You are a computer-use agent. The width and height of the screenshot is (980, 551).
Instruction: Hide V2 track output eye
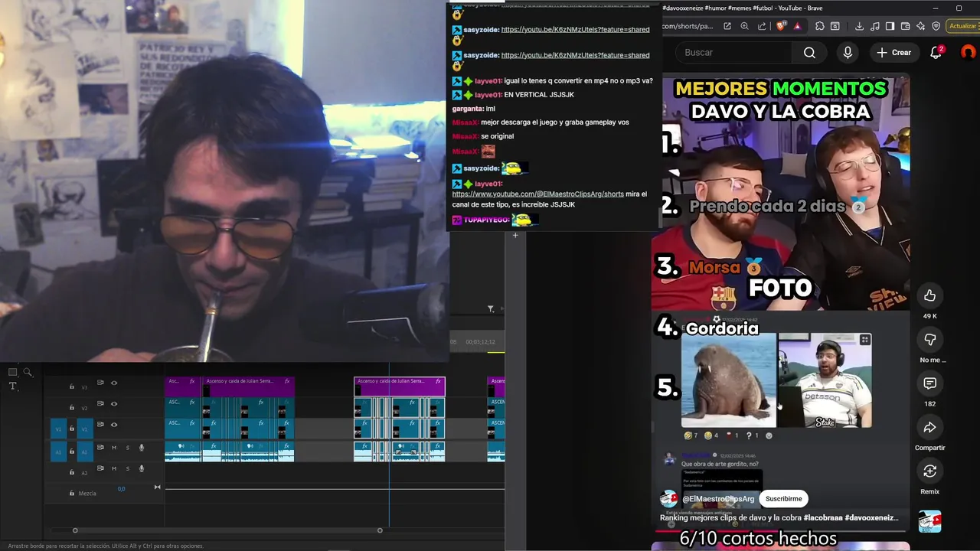coord(114,403)
